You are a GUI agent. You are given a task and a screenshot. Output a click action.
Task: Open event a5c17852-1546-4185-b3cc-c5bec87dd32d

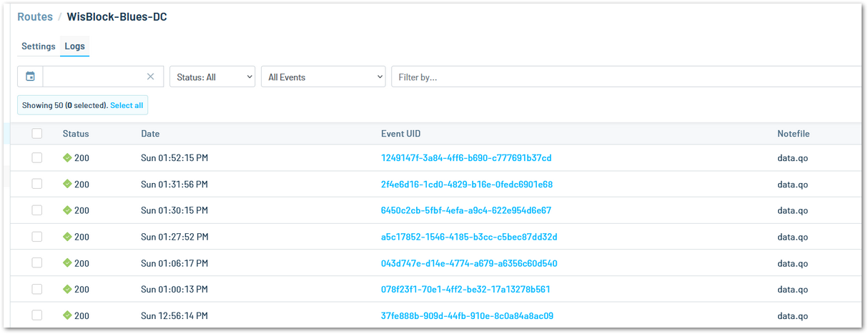[469, 237]
